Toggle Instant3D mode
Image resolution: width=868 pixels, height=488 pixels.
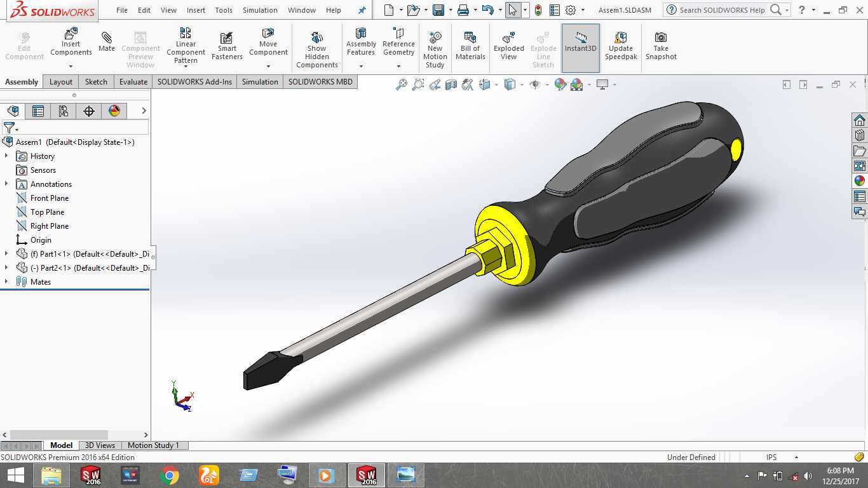click(581, 48)
